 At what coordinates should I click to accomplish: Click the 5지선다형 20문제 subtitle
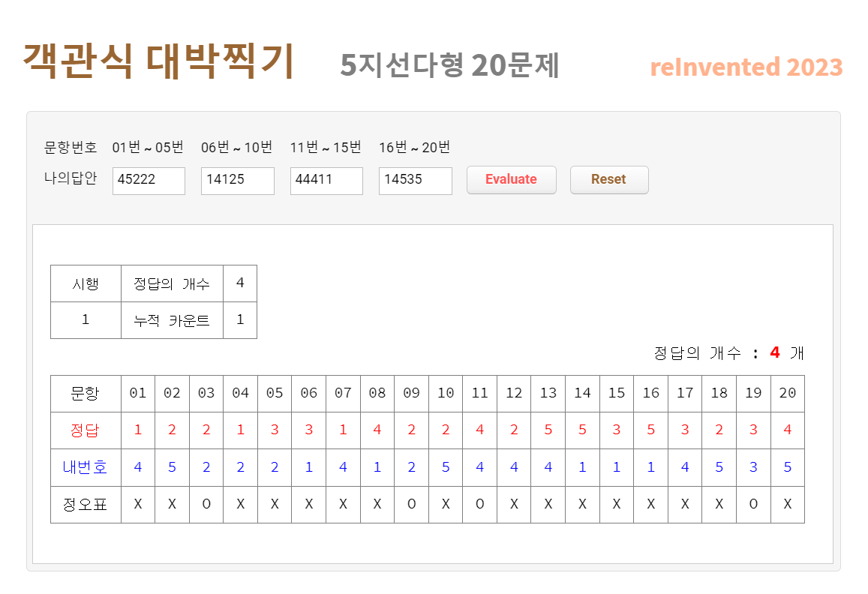[x=449, y=66]
